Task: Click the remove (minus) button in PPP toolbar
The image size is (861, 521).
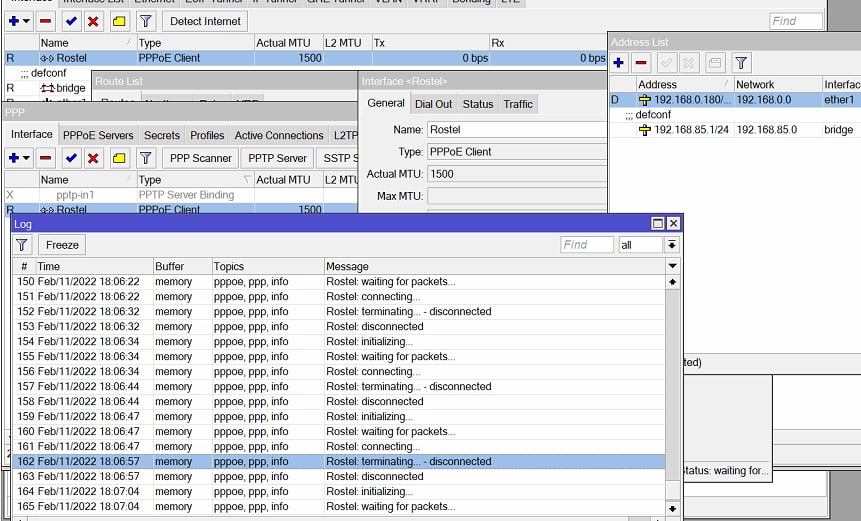Action: pos(46,158)
